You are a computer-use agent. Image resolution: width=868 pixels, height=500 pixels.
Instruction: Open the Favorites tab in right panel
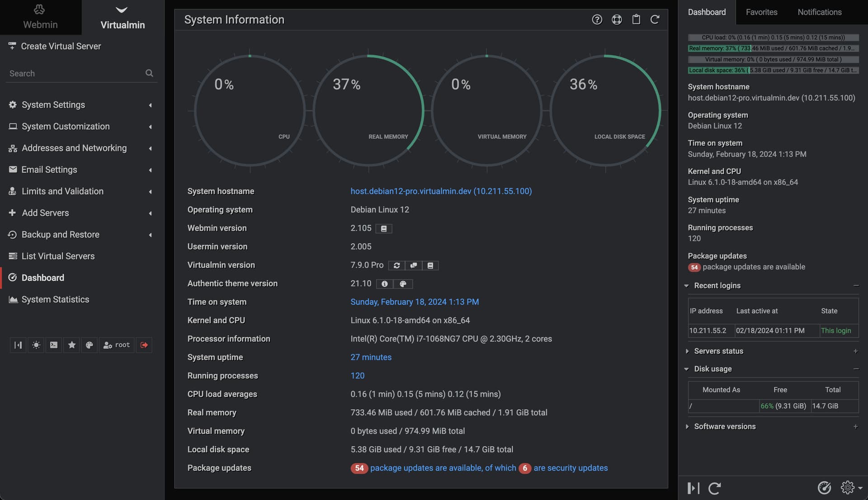(x=761, y=12)
